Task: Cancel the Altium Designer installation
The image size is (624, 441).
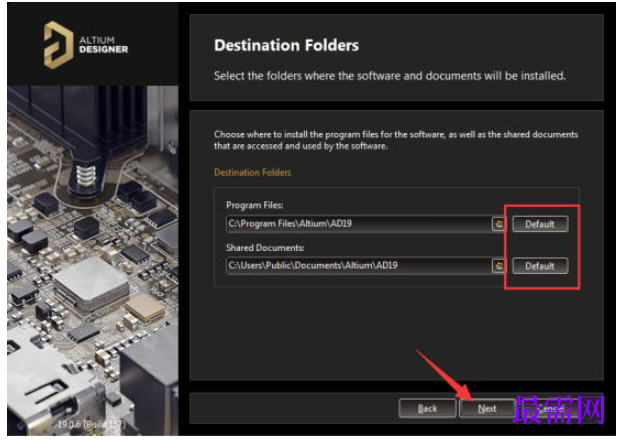Action: coord(550,408)
